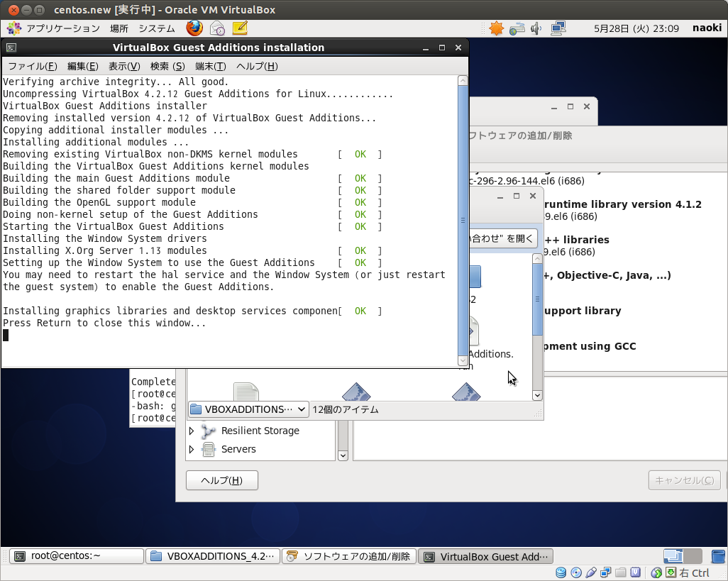This screenshot has height=581, width=728.
Task: Click the virtualization features icon in VirtualBox status bar
Action: [x=636, y=572]
